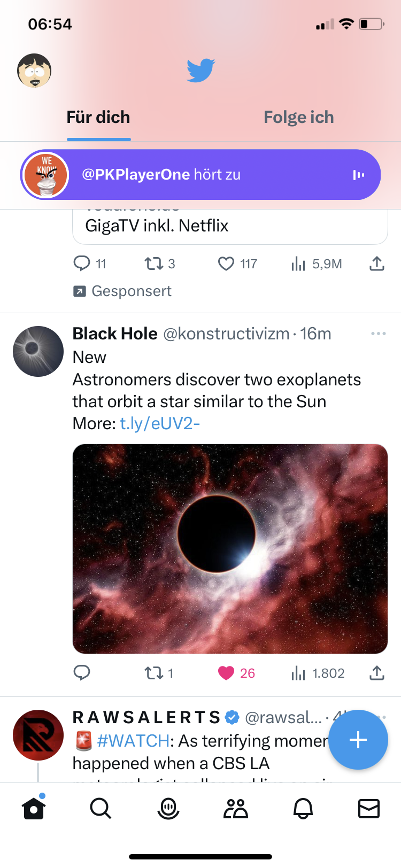Open Direct Messages envelope icon
Screen dimensions: 401x868
369,809
